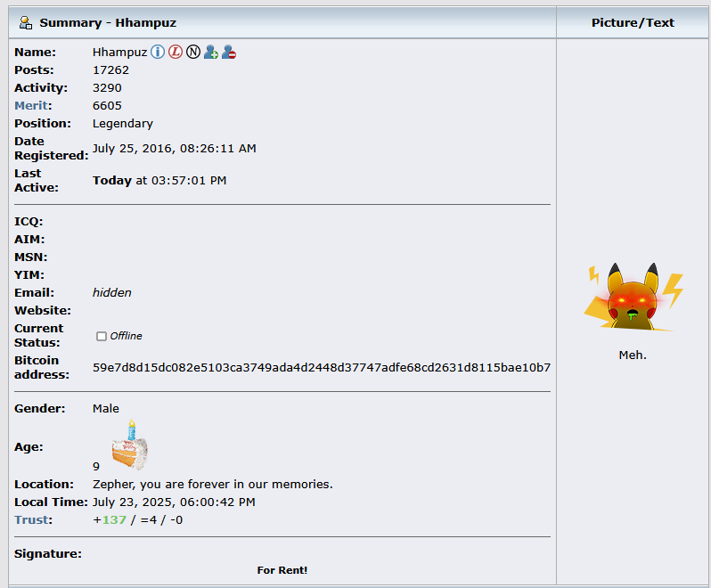Click the ICQ: label
Image resolution: width=711 pixels, height=588 pixels.
point(29,222)
